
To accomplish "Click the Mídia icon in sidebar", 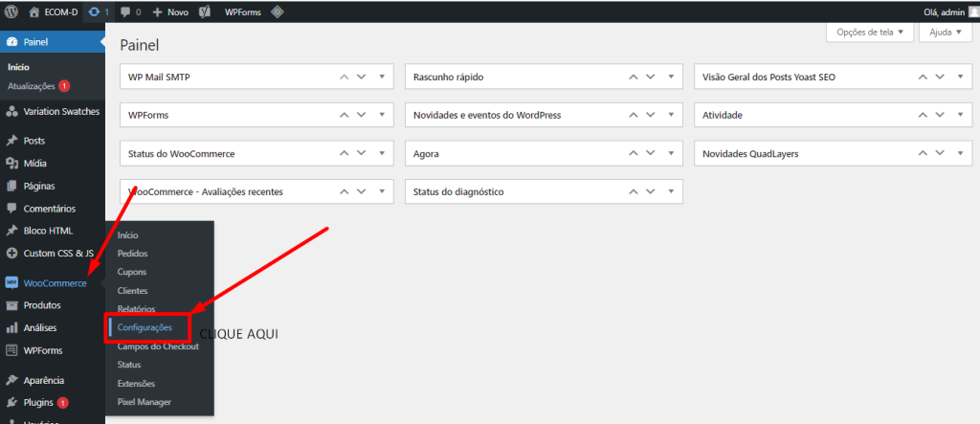I will [x=11, y=164].
